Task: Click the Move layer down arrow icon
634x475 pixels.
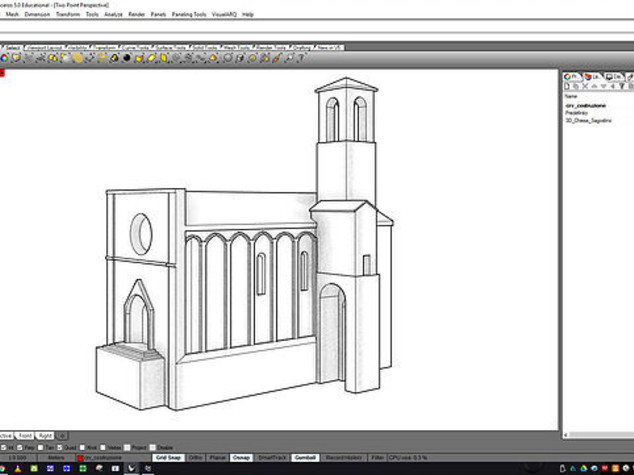Action: [603, 86]
